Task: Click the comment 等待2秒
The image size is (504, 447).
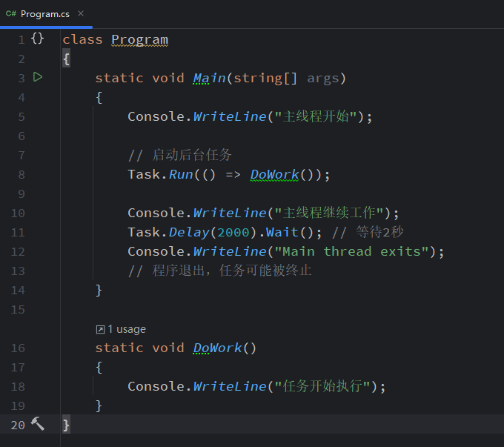Action: tap(368, 232)
